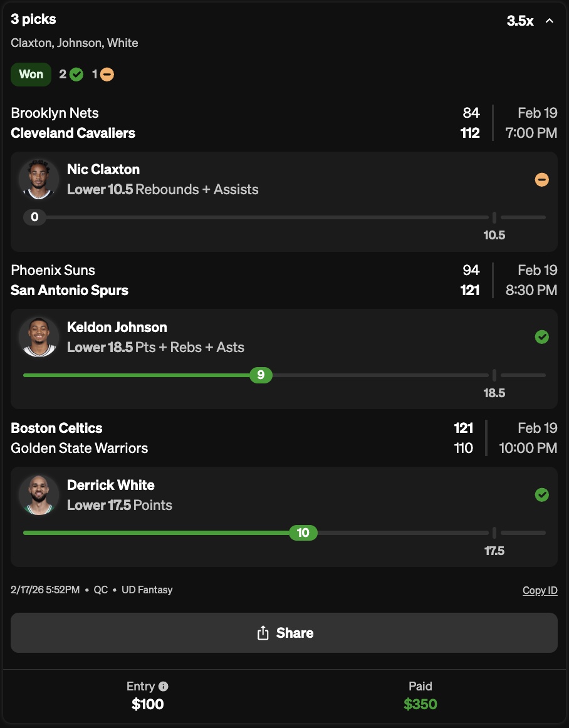Click the 9 marker on Johnson's progress bar
569x728 pixels.
(261, 375)
